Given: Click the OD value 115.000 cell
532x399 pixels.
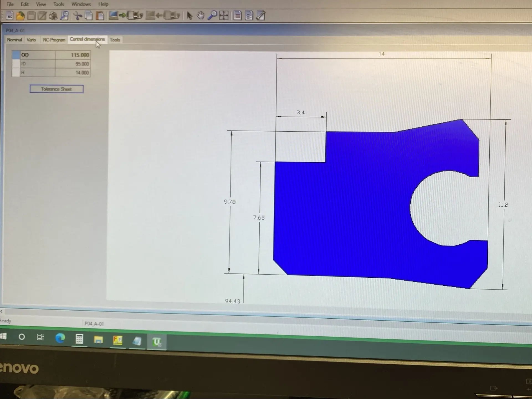Looking at the screenshot, I should 73,55.
